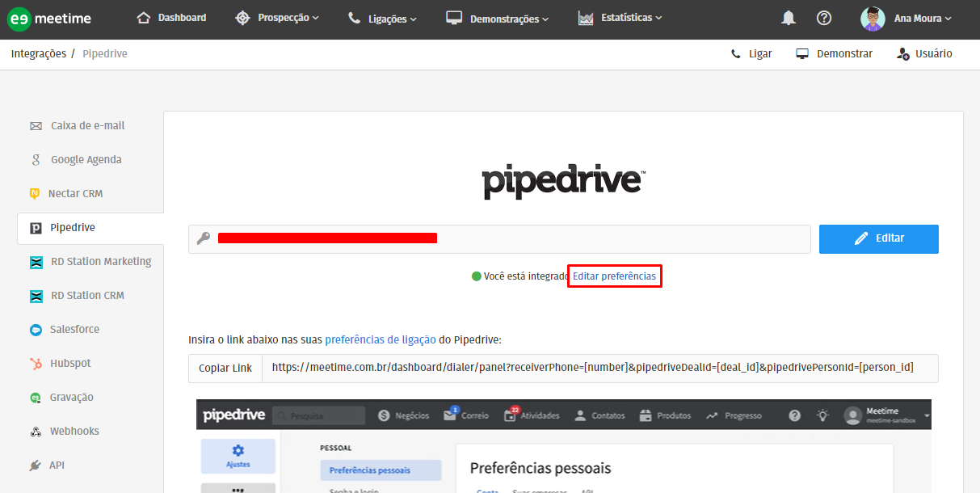This screenshot has height=493, width=980.
Task: Click the Ligar phone shortcut
Action: pos(751,54)
